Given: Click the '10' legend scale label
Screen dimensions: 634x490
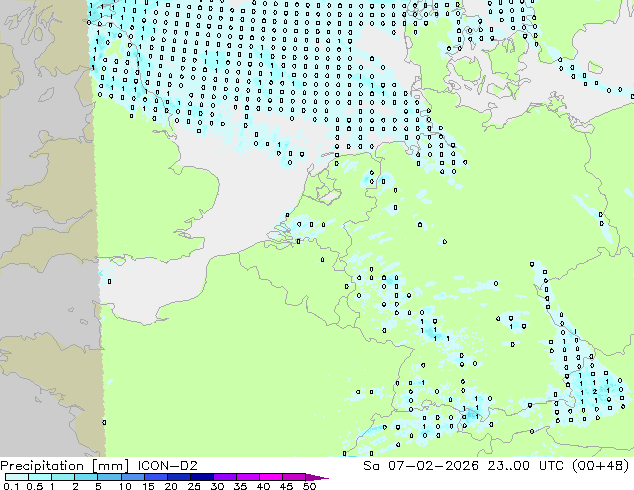Looking at the screenshot, I should (125, 486).
